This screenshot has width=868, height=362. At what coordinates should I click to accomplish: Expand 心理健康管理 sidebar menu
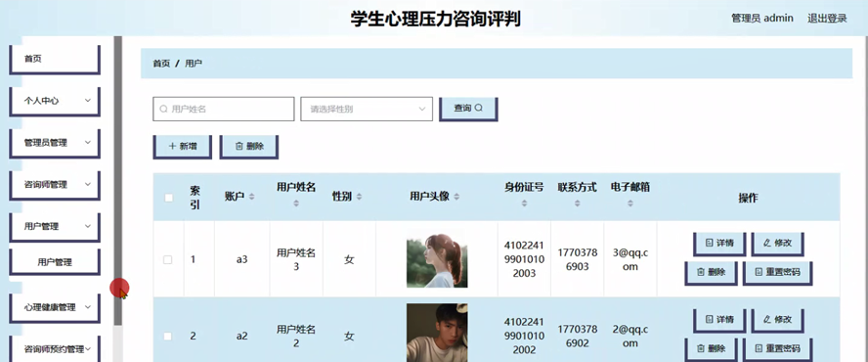[x=55, y=307]
